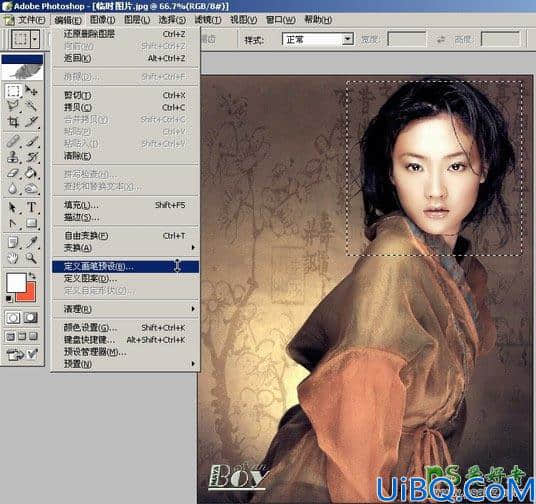Close the open 编辑(E) menu header
The width and height of the screenshot is (536, 504).
68,20
